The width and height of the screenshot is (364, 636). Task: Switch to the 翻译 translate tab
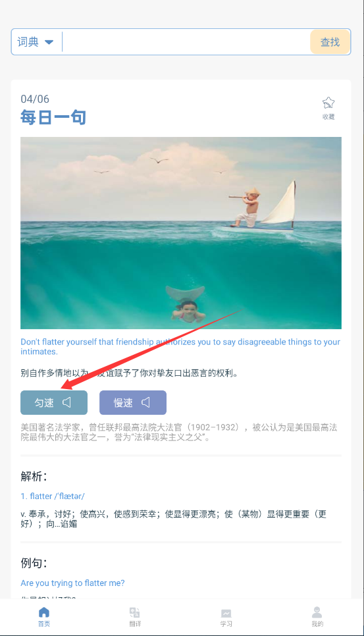coord(135,617)
